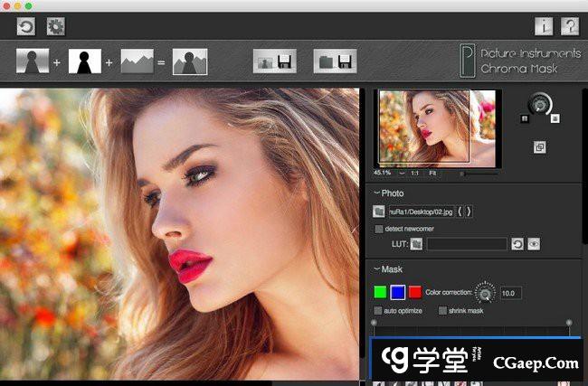
Task: Open settings with the gear icon
Action: click(55, 26)
